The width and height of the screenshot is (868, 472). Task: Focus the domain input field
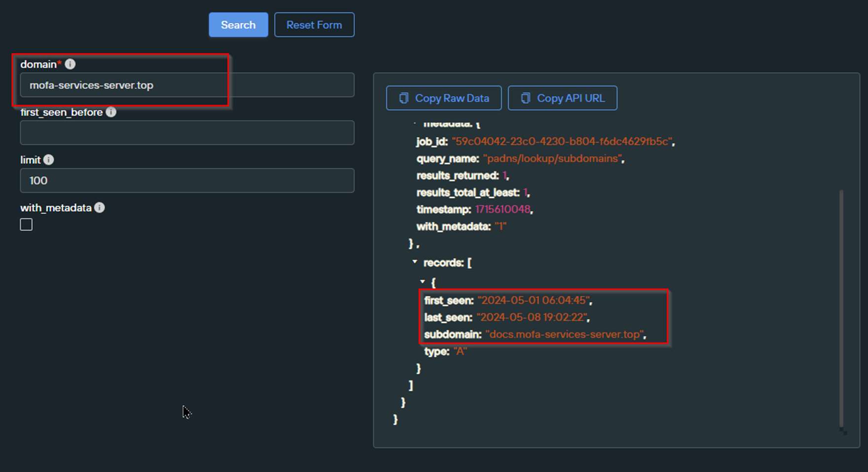(187, 85)
